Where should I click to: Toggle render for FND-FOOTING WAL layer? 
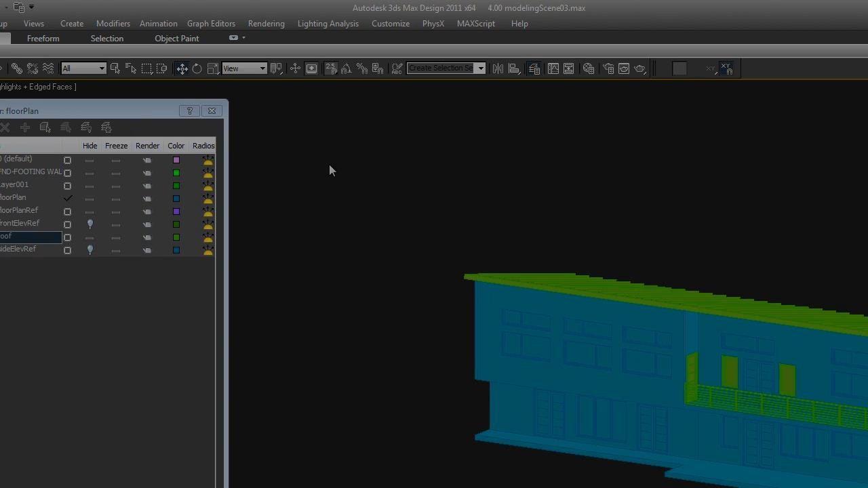(147, 173)
